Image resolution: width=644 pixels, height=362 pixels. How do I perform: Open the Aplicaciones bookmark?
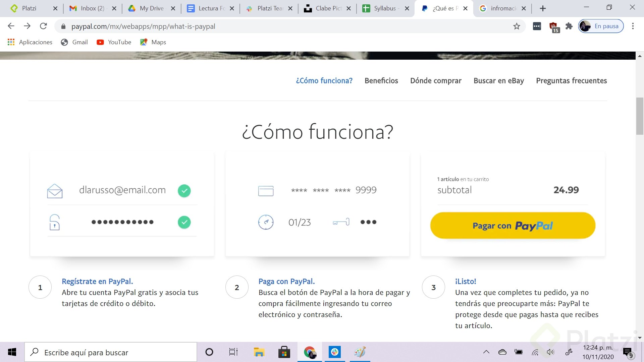(x=30, y=42)
